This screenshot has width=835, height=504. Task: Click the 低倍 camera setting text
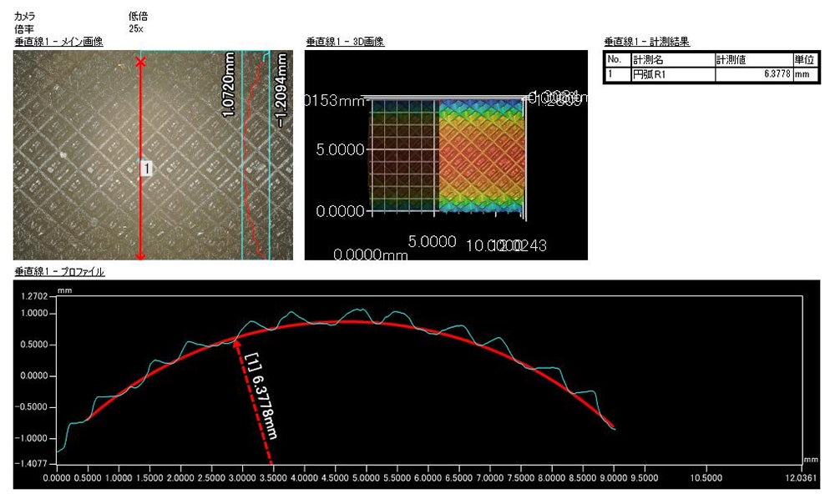pos(137,16)
